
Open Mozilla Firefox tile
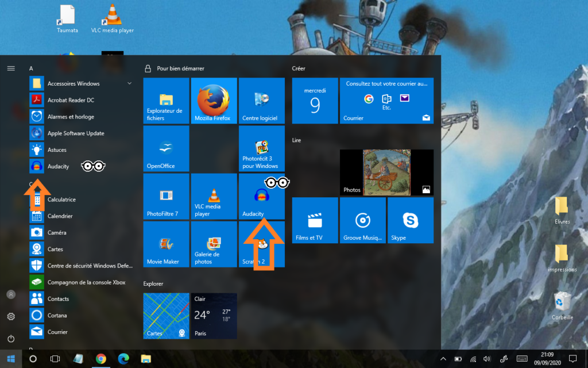pos(214,101)
